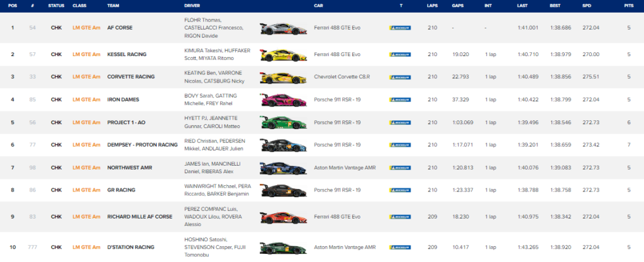Click the Michelin tyre logo in Iron Dames row
Screen dimensions: 644x262
[x=400, y=100]
